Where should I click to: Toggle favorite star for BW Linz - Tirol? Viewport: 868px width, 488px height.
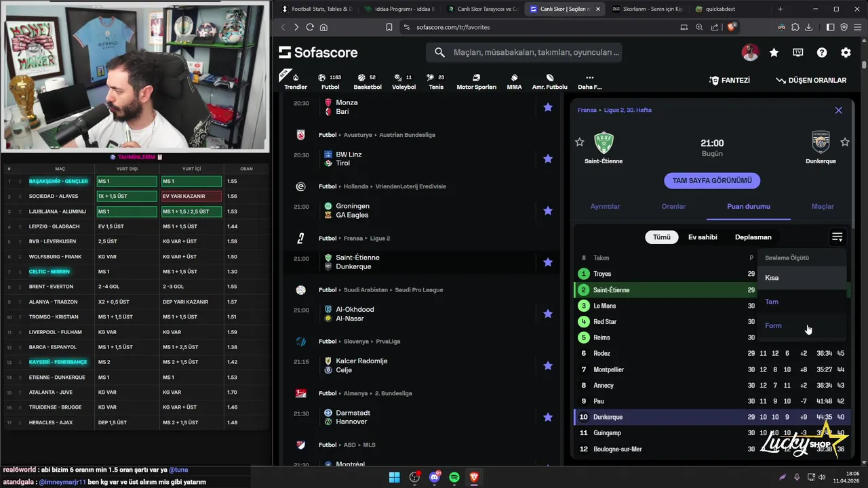pos(548,159)
